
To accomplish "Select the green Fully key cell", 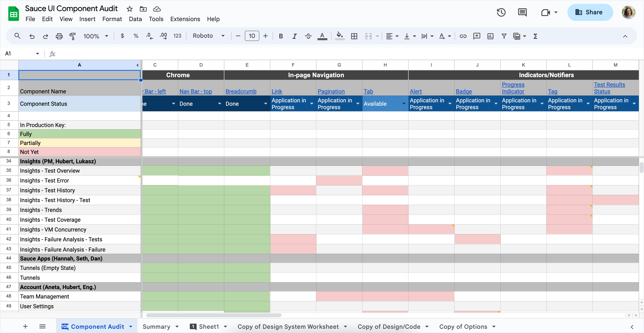I will click(80, 134).
